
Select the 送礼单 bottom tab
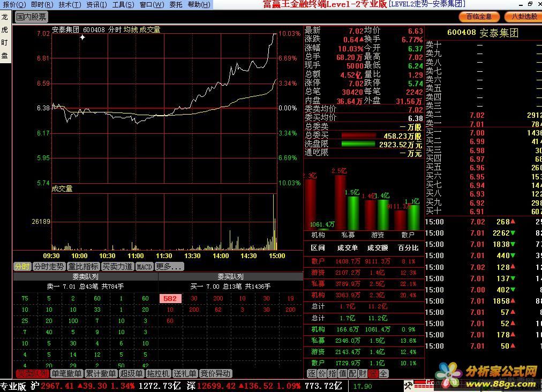tap(185, 374)
